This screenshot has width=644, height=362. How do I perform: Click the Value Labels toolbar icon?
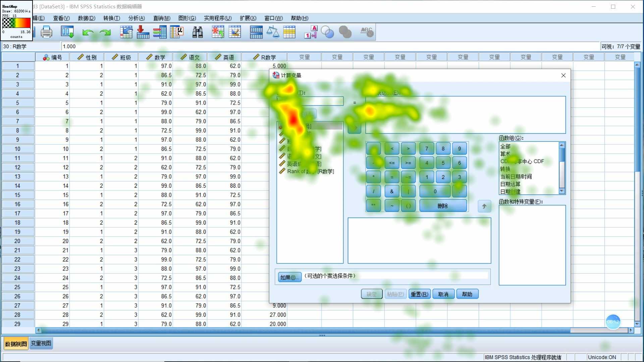(311, 32)
